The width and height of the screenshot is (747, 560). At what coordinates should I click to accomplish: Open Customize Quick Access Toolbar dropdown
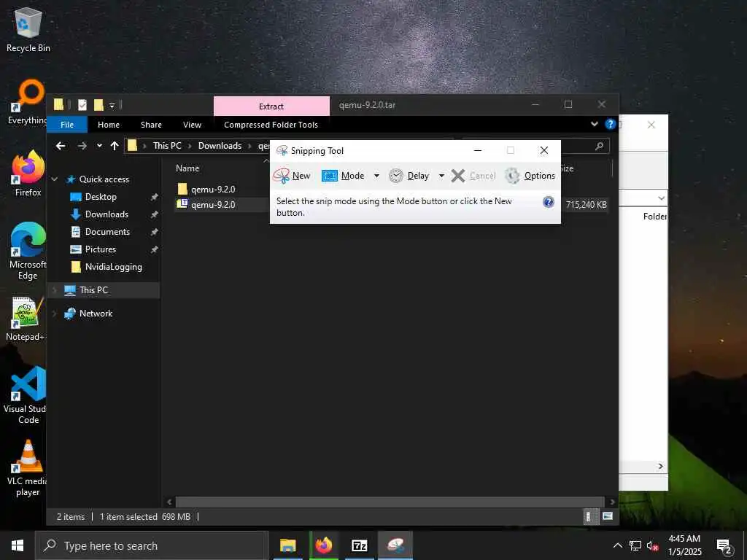(x=112, y=105)
